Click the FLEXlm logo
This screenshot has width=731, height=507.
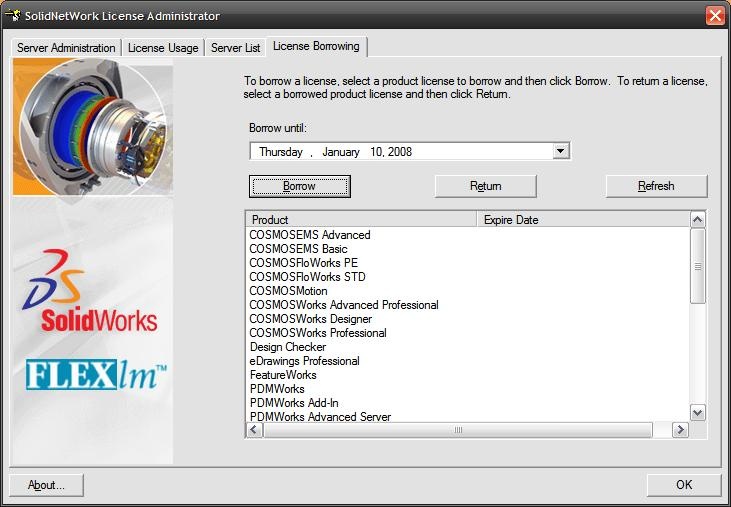(x=96, y=375)
